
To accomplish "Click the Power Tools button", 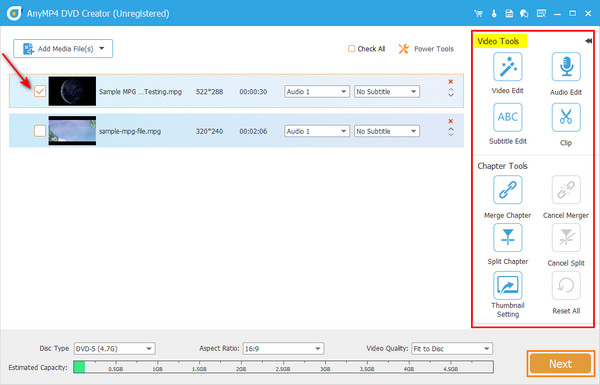I will (x=426, y=49).
